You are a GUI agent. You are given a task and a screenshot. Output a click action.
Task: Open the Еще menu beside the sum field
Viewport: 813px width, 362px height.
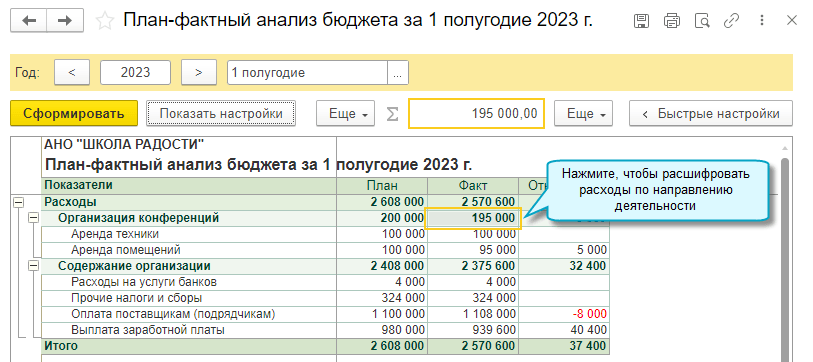tap(583, 114)
